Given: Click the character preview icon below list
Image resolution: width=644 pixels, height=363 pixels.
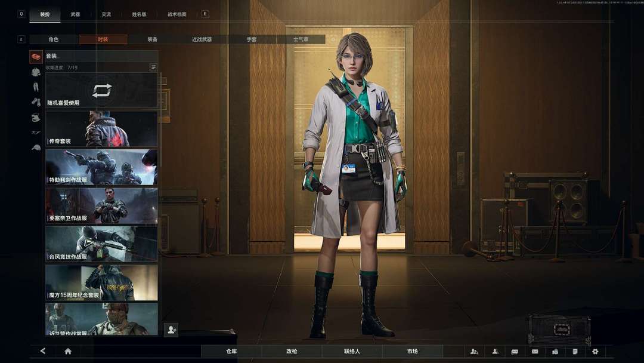Looking at the screenshot, I should point(171,330).
